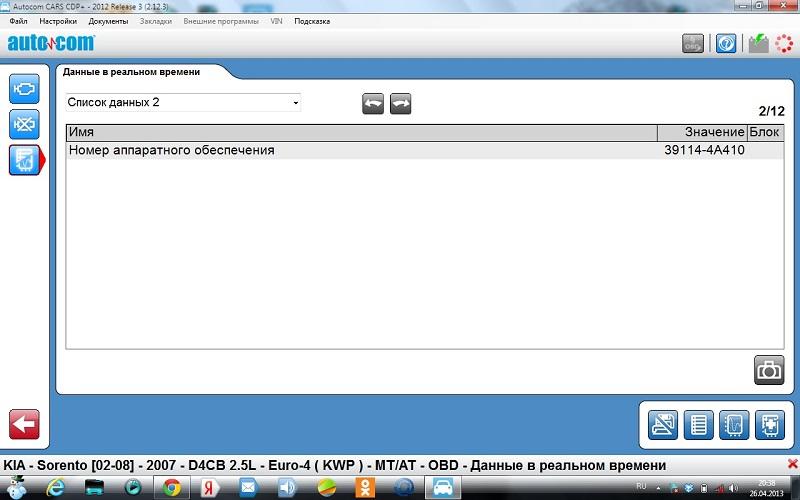Click the ECU add/plus icon at bottom right
Viewport: 800px width, 500px height.
[x=769, y=424]
